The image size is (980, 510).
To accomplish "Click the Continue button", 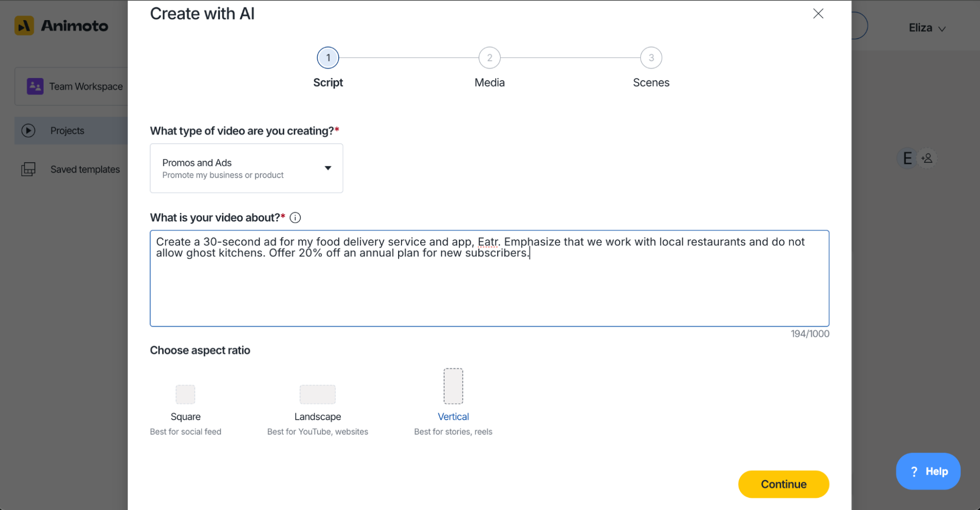I will [x=783, y=484].
